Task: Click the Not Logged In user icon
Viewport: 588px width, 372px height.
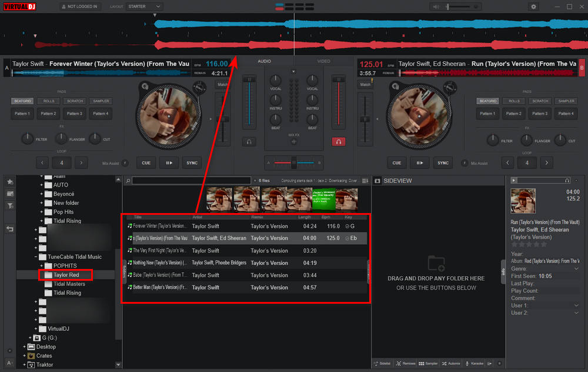Action: click(64, 6)
